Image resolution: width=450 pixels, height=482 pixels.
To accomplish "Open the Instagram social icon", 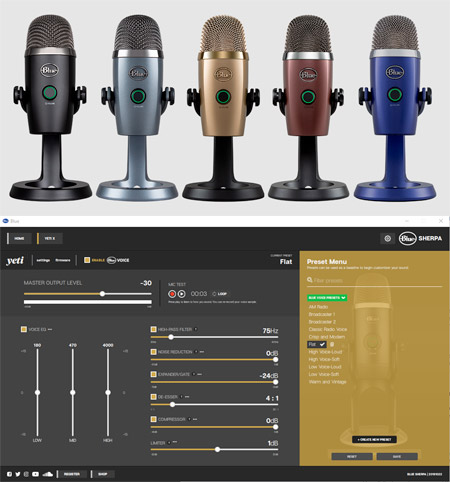I will point(26,474).
